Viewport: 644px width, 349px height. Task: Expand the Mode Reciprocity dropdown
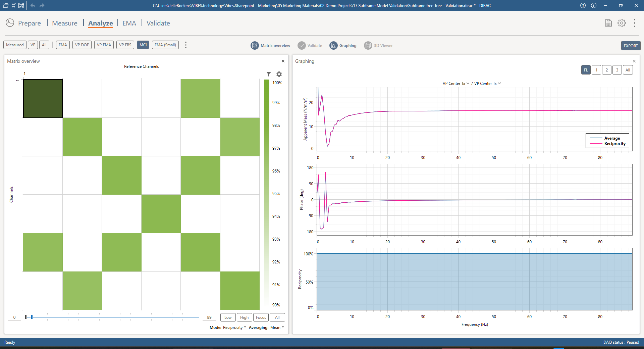coord(234,328)
